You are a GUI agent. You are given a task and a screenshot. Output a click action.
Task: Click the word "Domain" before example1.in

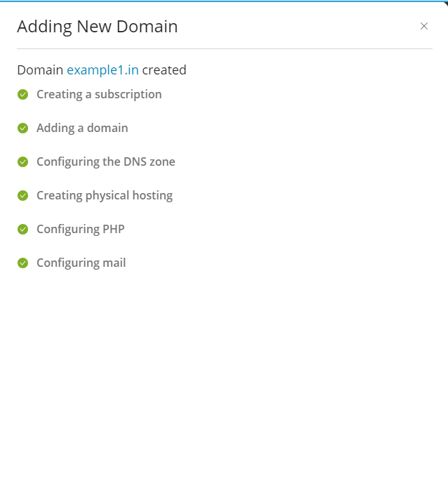click(40, 70)
